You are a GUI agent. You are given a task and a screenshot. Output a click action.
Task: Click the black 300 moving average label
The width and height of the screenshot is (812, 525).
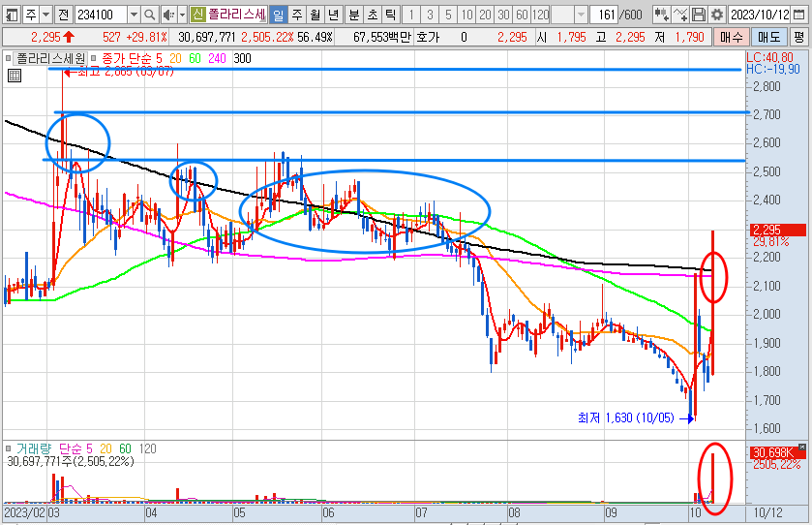[242, 58]
